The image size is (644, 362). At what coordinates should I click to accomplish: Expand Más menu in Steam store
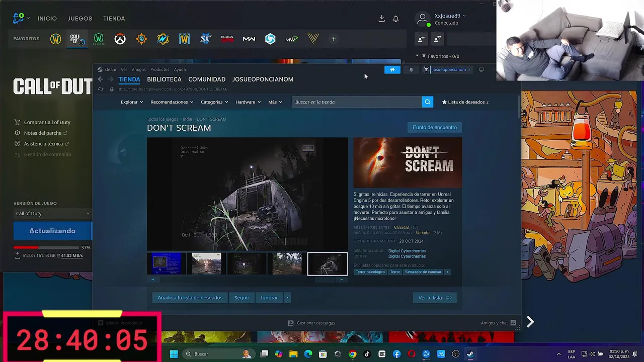[275, 102]
